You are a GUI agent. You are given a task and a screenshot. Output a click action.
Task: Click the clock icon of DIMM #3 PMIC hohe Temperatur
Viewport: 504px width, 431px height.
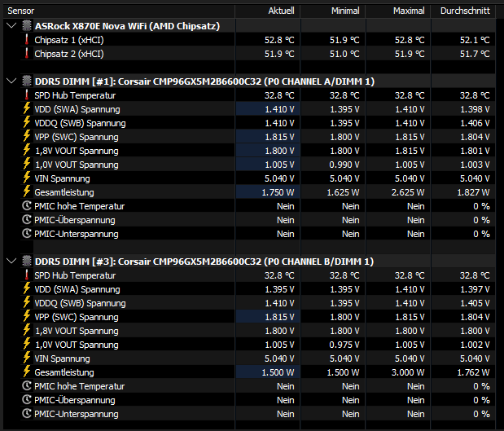(27, 385)
